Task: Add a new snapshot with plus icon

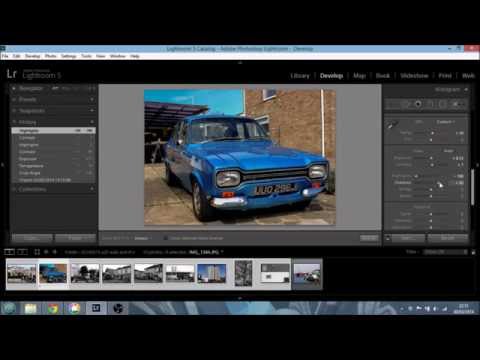Action: (x=92, y=110)
